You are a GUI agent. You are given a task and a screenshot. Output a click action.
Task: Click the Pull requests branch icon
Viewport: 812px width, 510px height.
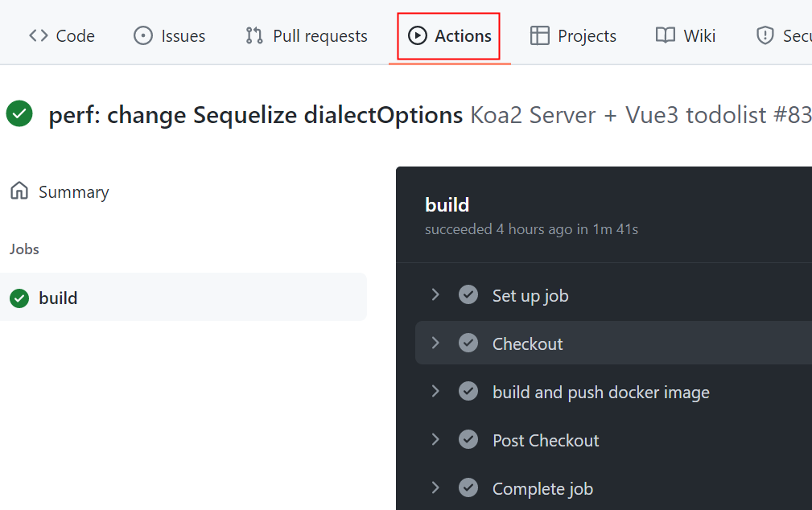(254, 36)
